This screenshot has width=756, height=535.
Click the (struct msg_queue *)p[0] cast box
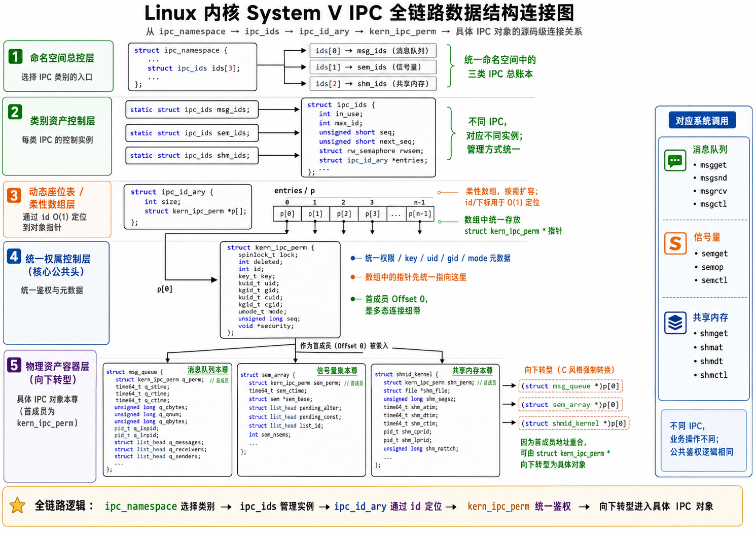click(x=570, y=386)
